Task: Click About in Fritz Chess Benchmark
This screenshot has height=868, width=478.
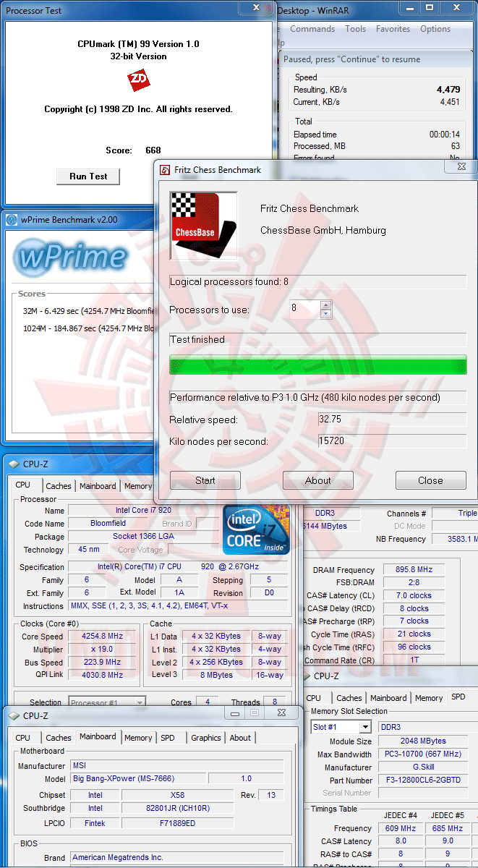Action: pos(318,480)
